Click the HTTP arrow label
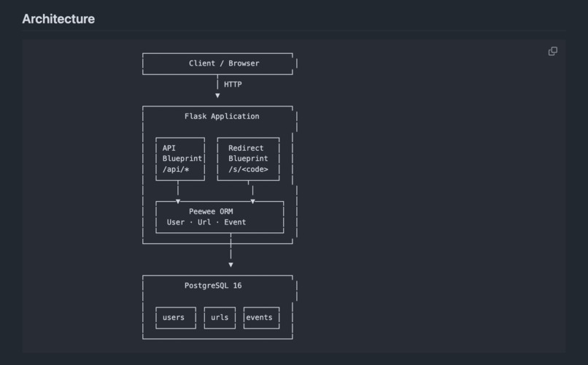588x365 pixels. [233, 85]
